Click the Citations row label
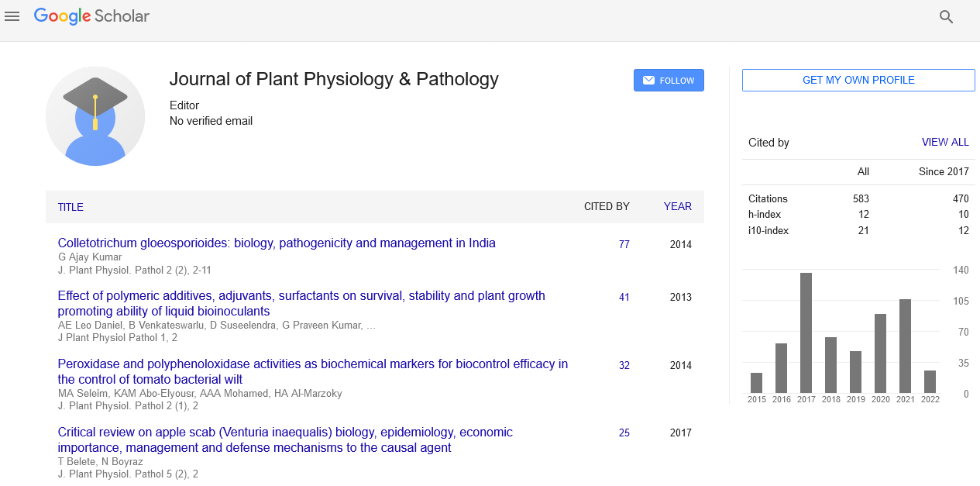Screen dimensions: 980x486 tap(768, 199)
